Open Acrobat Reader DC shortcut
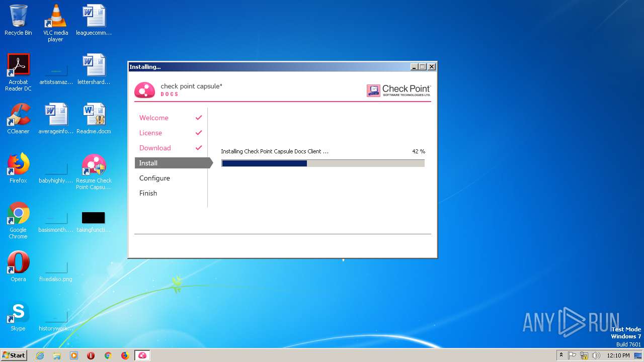The image size is (644, 362). click(18, 72)
